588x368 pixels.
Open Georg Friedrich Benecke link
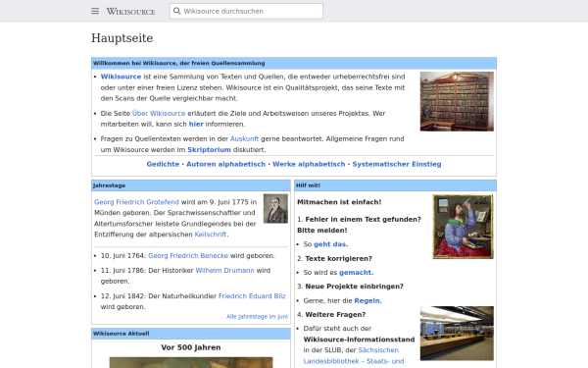click(188, 256)
